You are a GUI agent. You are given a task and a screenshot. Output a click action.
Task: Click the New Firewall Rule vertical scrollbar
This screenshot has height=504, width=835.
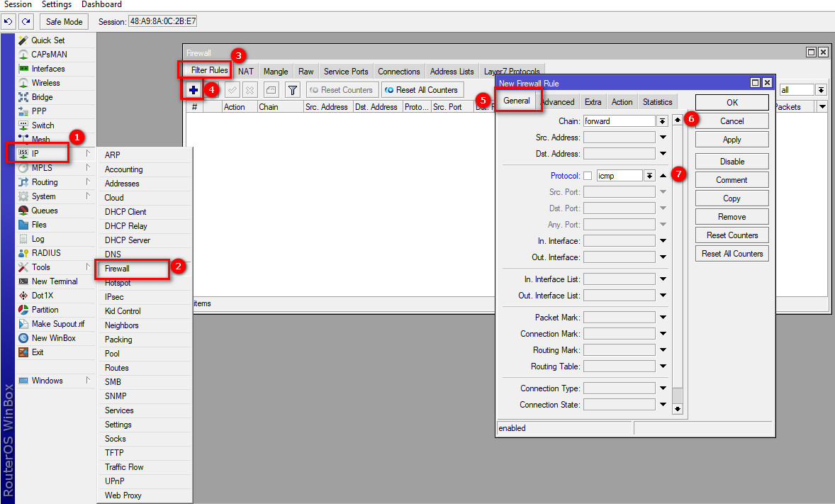coord(677,284)
